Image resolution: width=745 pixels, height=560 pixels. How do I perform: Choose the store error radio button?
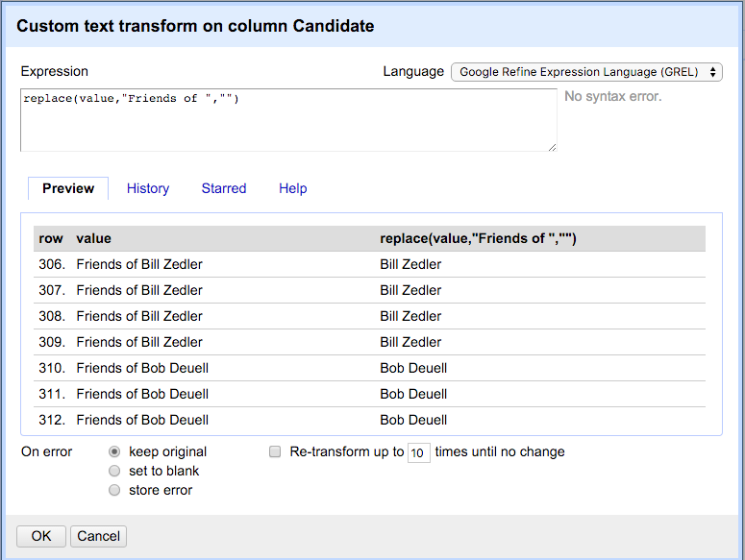click(114, 490)
